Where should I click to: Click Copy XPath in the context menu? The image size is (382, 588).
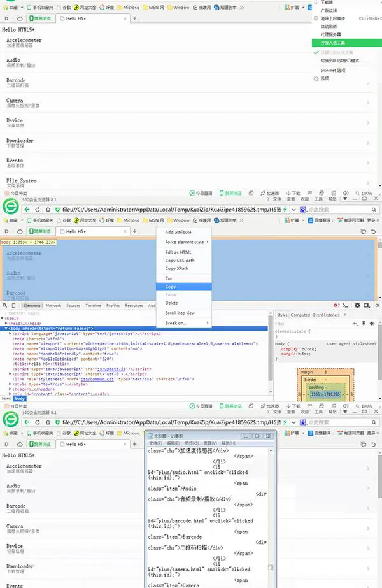click(176, 268)
